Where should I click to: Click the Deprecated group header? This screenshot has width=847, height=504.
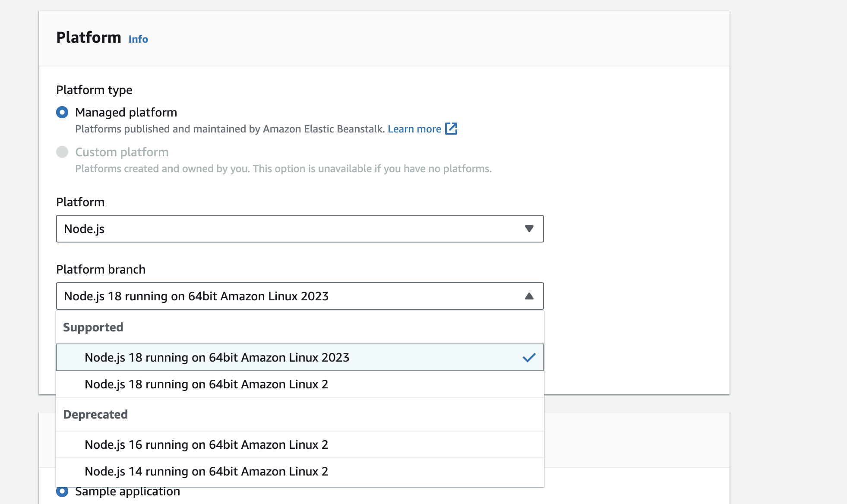click(95, 414)
